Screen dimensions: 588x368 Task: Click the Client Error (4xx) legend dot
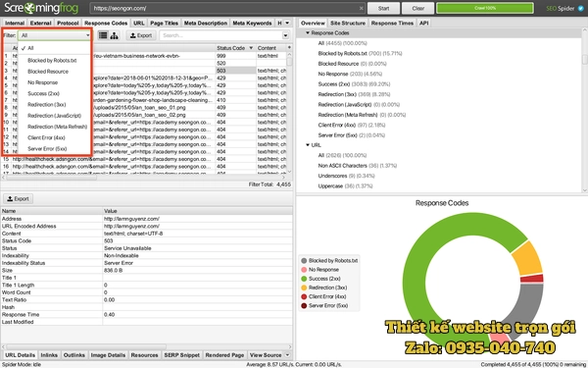(x=304, y=296)
